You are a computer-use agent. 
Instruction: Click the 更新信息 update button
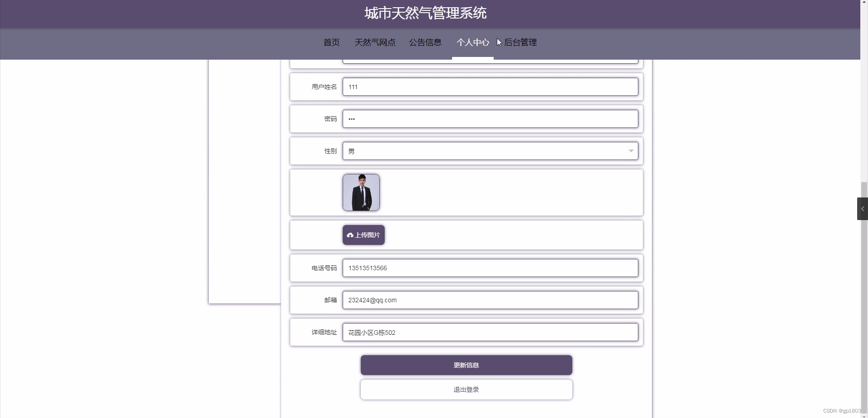point(466,365)
